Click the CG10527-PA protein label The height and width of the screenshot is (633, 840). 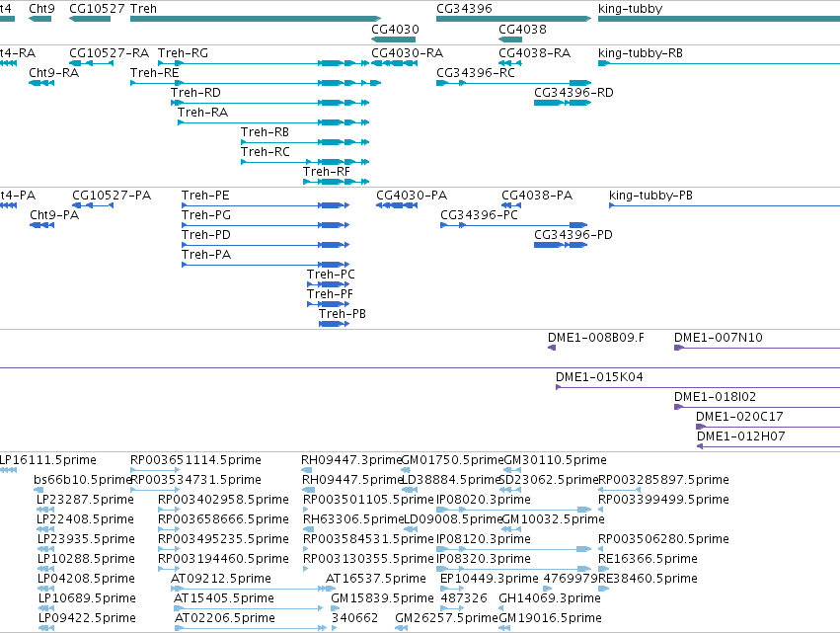click(112, 196)
